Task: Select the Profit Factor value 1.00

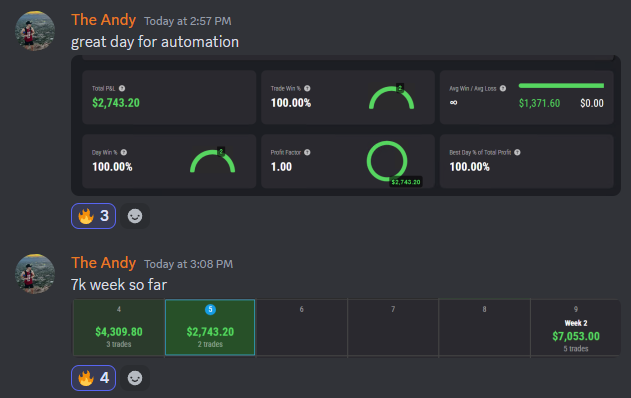Action: click(x=281, y=167)
